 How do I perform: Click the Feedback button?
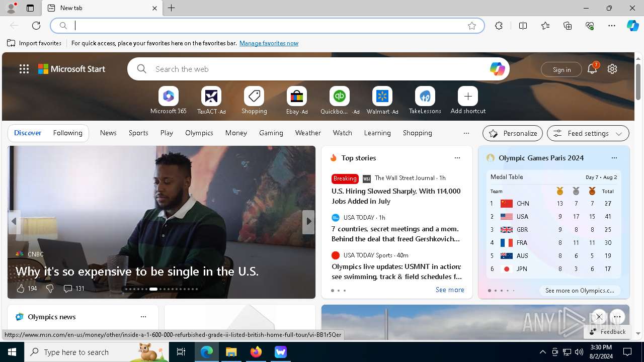tap(607, 332)
